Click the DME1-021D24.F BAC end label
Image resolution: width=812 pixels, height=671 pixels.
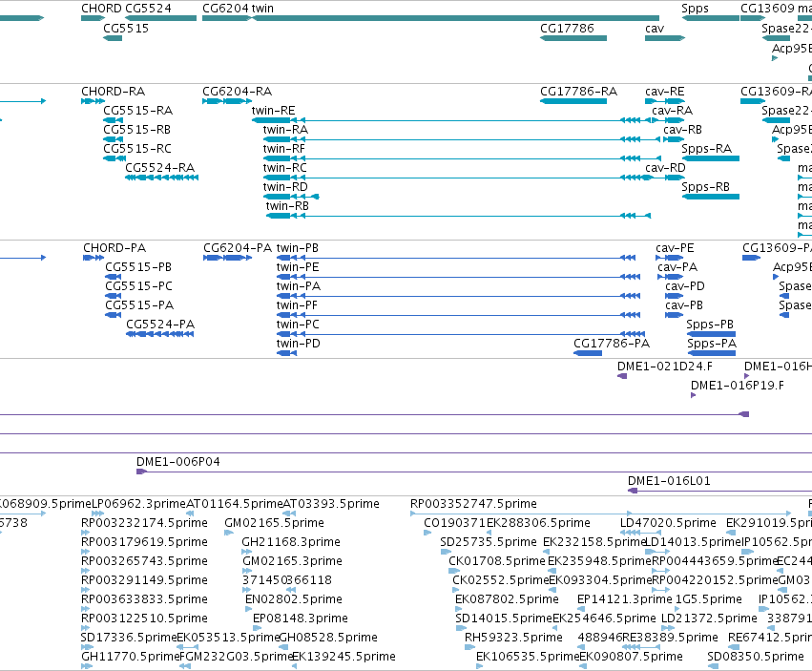point(665,367)
